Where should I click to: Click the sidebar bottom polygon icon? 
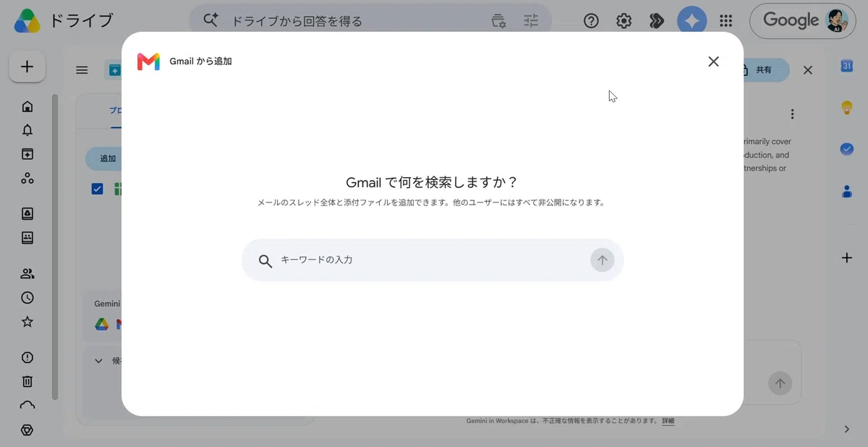(27, 430)
